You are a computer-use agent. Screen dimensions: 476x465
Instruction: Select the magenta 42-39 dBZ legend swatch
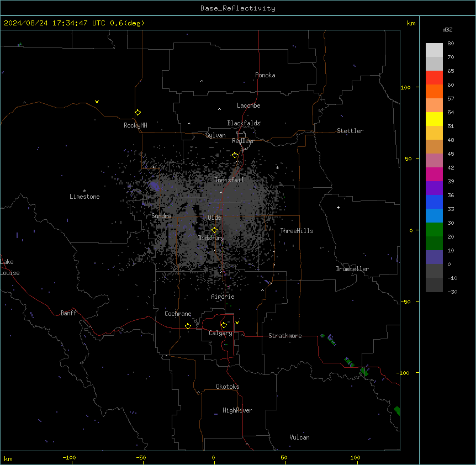coord(434,174)
